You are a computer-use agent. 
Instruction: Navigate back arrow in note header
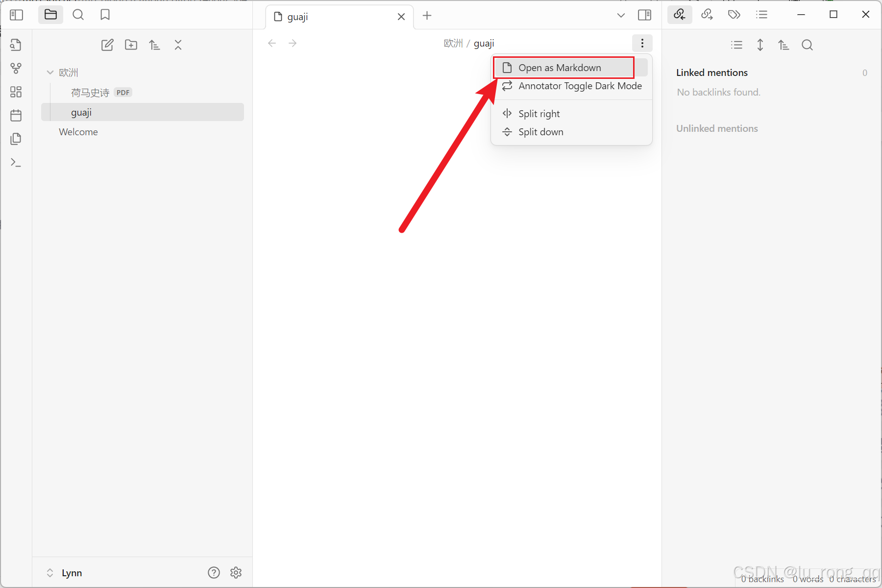(x=272, y=43)
